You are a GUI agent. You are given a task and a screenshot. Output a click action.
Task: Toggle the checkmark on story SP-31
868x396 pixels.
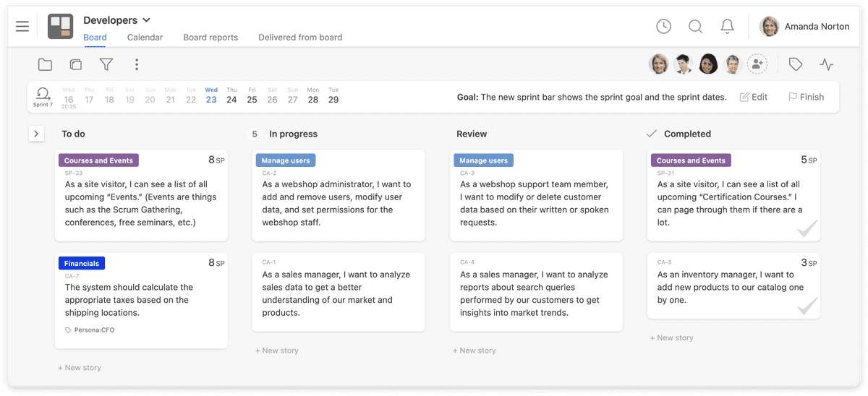tap(807, 230)
